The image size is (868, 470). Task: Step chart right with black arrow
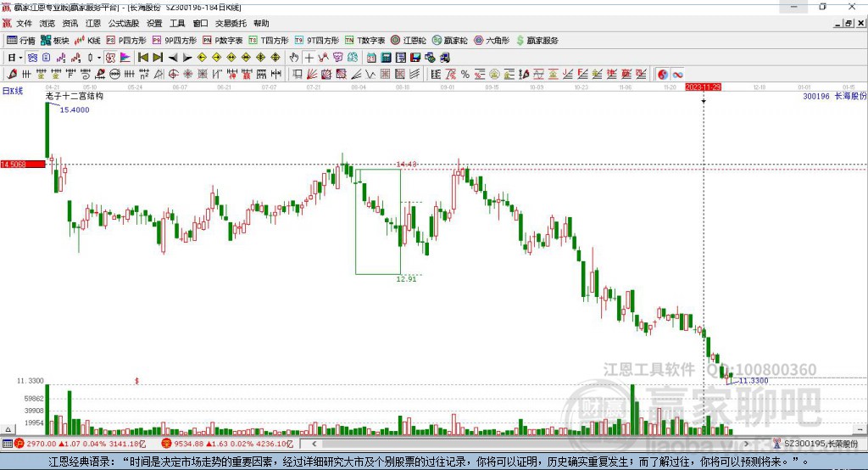pyautogui.click(x=187, y=58)
